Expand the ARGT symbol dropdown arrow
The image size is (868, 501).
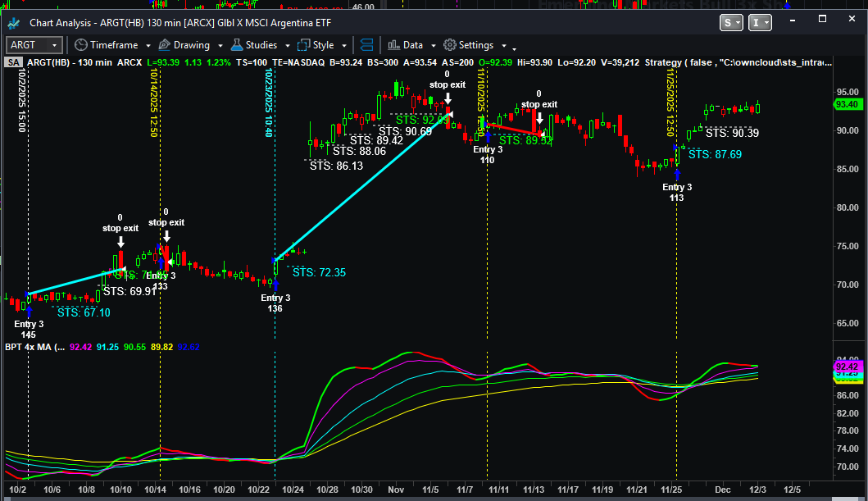(54, 45)
